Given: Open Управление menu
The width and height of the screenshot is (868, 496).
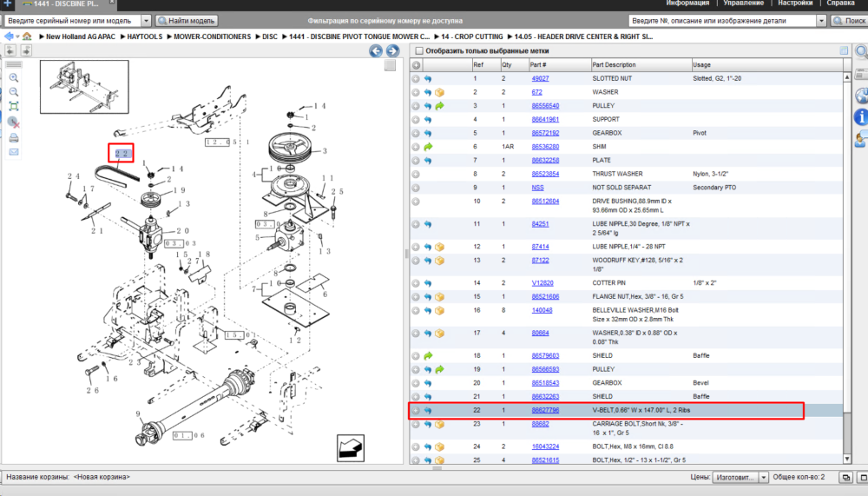Looking at the screenshot, I should pos(744,3).
